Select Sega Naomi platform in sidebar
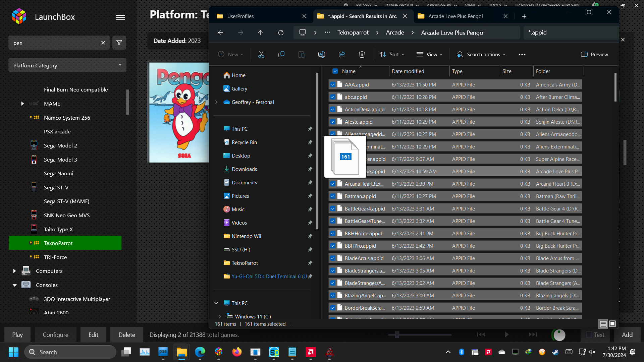Image resolution: width=644 pixels, height=362 pixels. click(58, 173)
